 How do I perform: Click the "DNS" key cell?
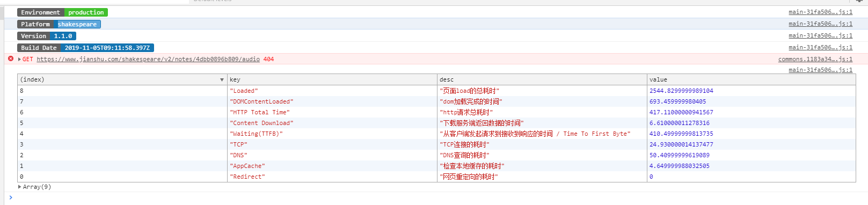tap(332, 155)
